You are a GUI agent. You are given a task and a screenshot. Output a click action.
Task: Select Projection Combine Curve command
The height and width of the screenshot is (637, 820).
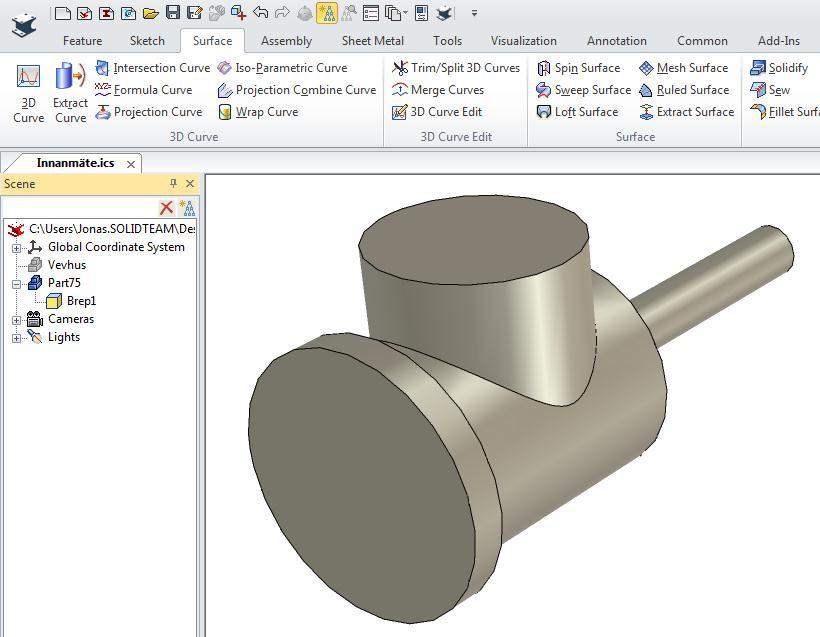pyautogui.click(x=297, y=90)
